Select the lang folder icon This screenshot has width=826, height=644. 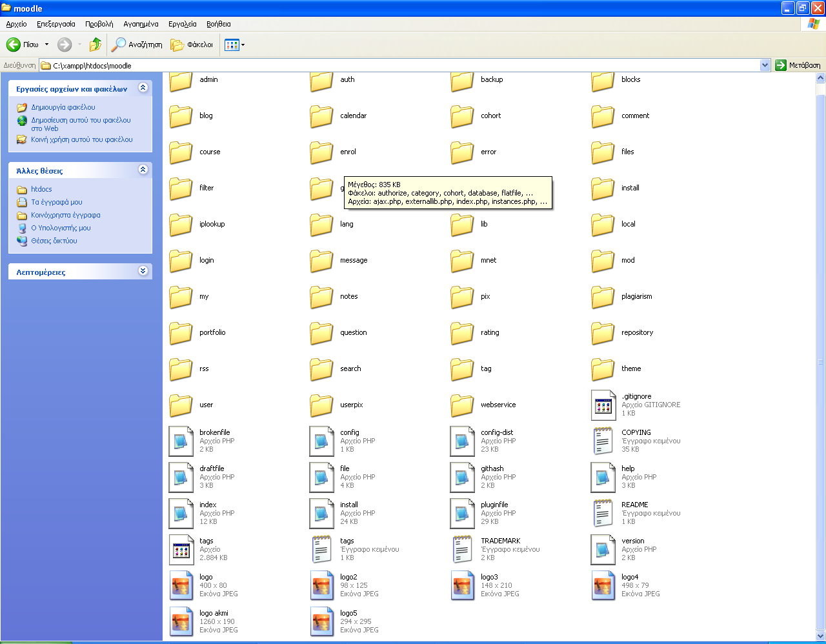(321, 225)
